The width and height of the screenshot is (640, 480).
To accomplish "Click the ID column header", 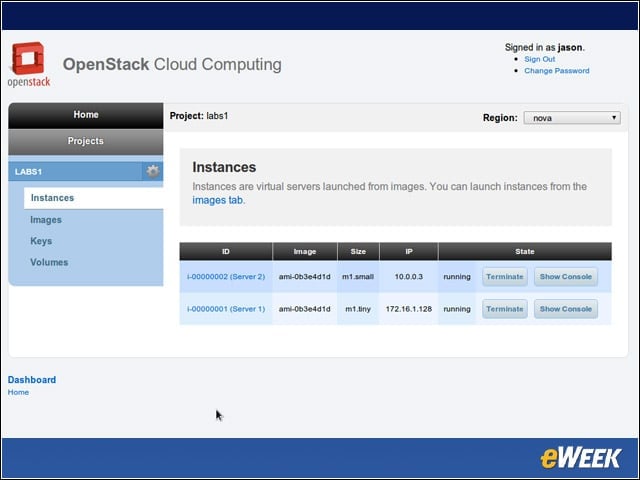I will [226, 252].
